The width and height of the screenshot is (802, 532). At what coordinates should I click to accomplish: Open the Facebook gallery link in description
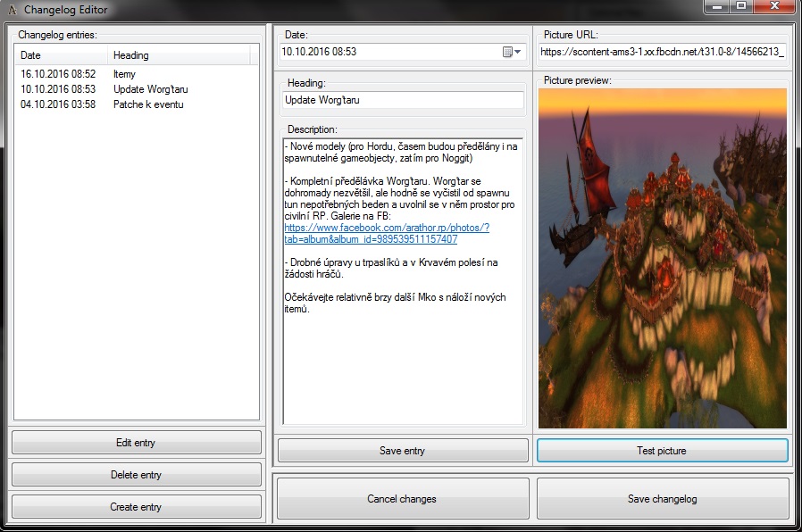[x=386, y=228]
